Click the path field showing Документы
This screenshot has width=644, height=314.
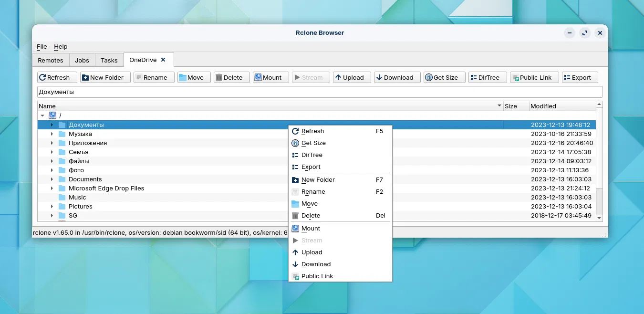pos(320,92)
